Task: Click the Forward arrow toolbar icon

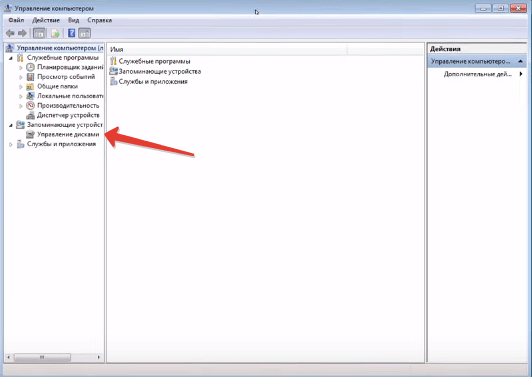Action: [22, 33]
